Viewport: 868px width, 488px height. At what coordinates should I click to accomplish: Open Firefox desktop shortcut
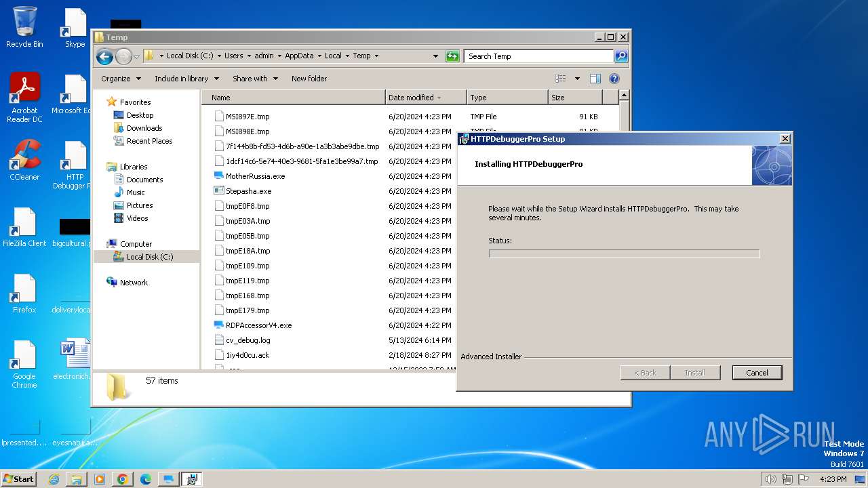(x=24, y=293)
